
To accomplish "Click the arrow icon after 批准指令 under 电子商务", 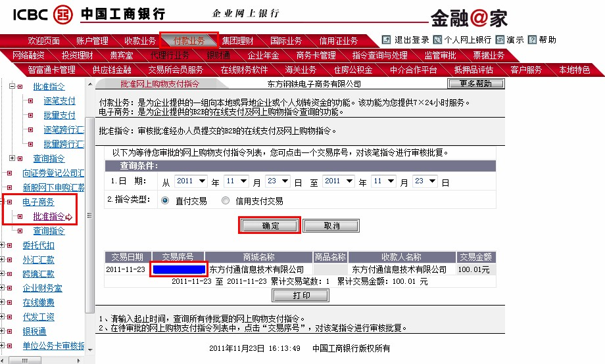I will pyautogui.click(x=69, y=217).
